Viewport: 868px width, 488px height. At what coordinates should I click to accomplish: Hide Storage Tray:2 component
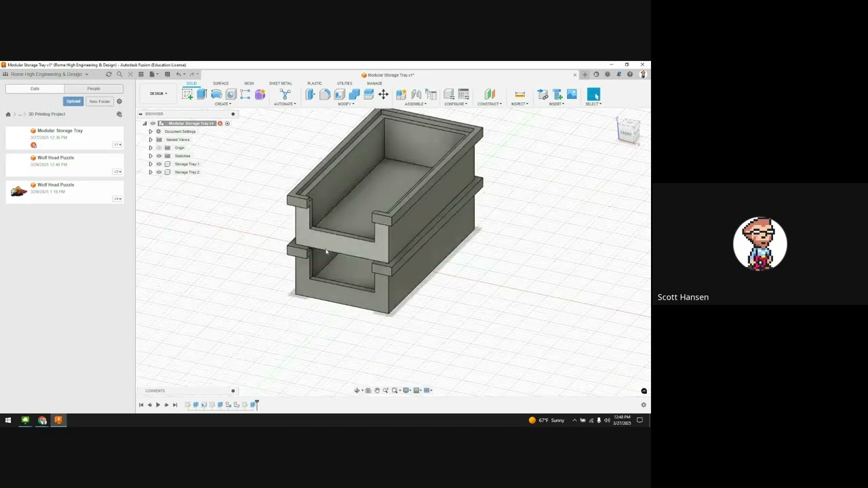point(159,172)
